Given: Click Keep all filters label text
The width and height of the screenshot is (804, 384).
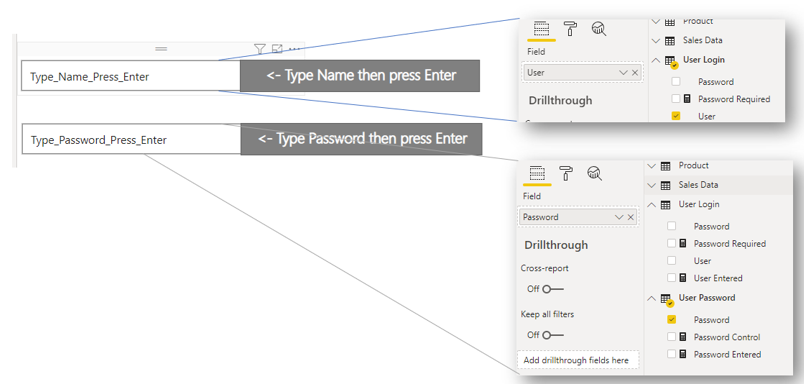Looking at the screenshot, I should coord(548,314).
